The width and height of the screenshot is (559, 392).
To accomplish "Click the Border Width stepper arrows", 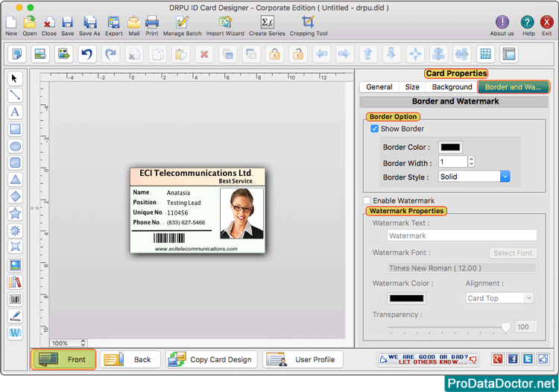I will tap(471, 162).
